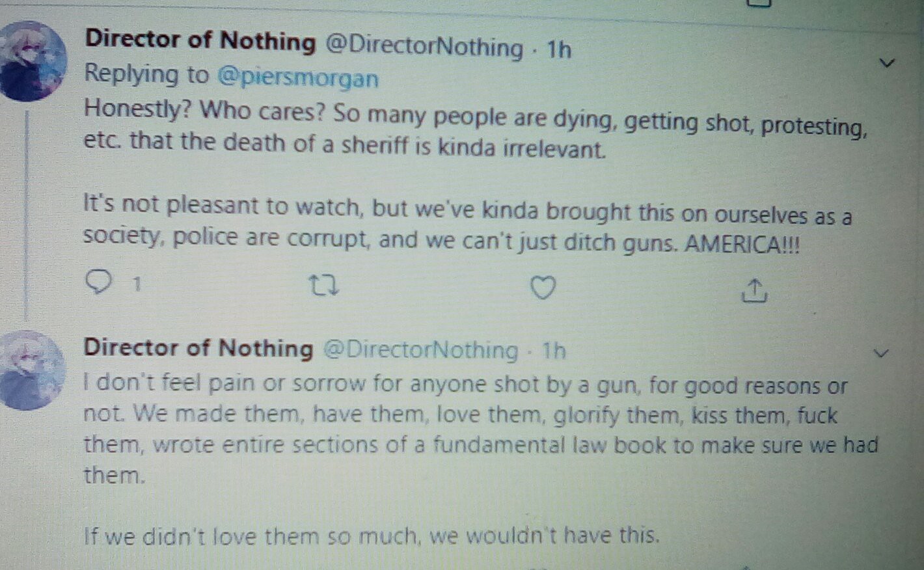The image size is (924, 570).
Task: Click "If we didn't love them" line
Action: click(372, 536)
